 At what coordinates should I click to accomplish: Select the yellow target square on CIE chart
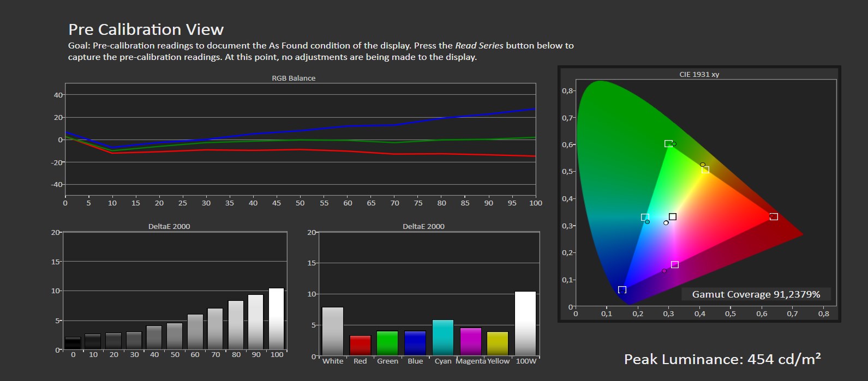[705, 170]
